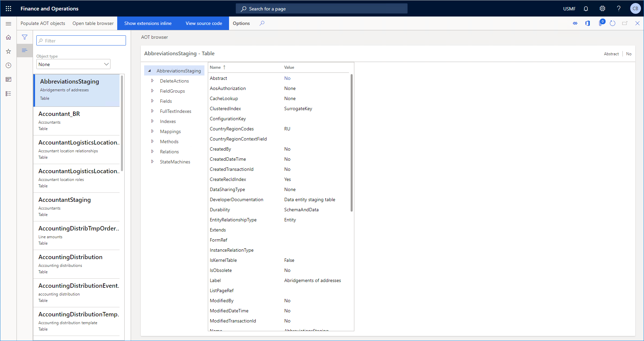Expand the Indexes node
The width and height of the screenshot is (644, 341).
(152, 121)
